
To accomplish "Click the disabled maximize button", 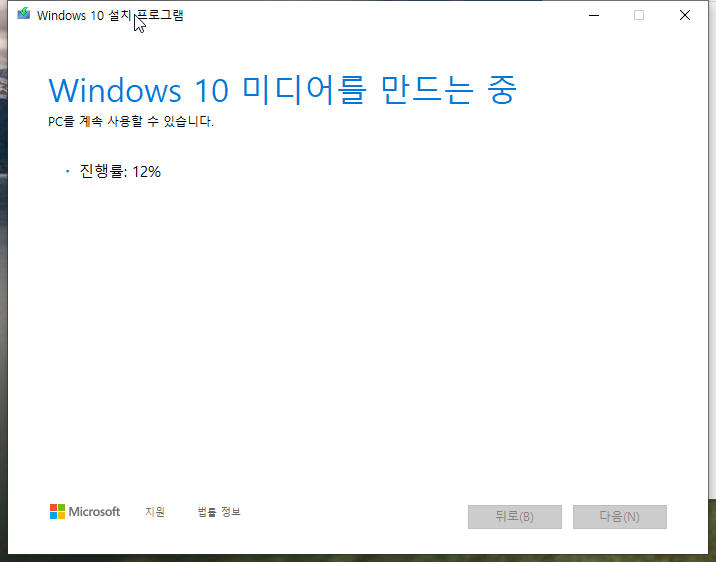I will tap(639, 15).
